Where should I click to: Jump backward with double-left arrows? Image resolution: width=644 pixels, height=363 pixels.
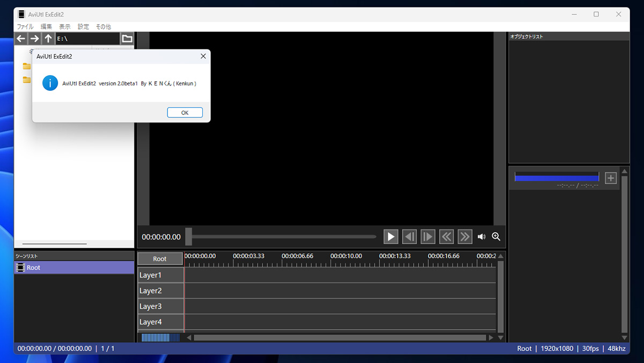447,237
